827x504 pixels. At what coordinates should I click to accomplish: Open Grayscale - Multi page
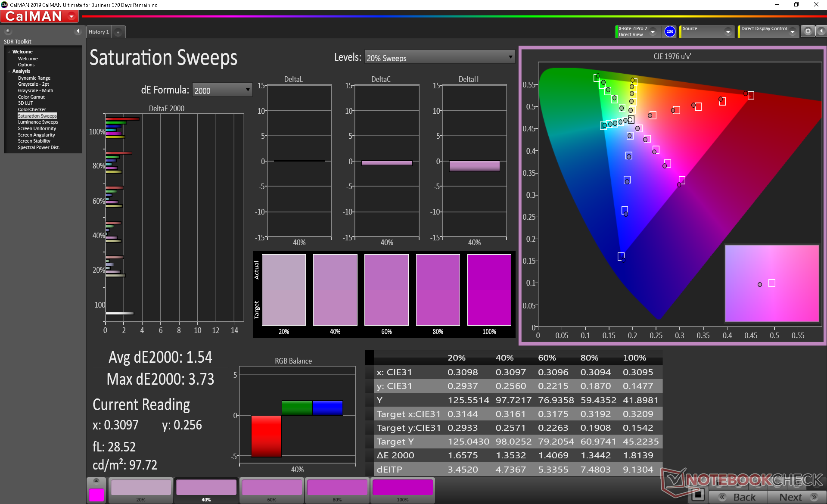tap(36, 90)
